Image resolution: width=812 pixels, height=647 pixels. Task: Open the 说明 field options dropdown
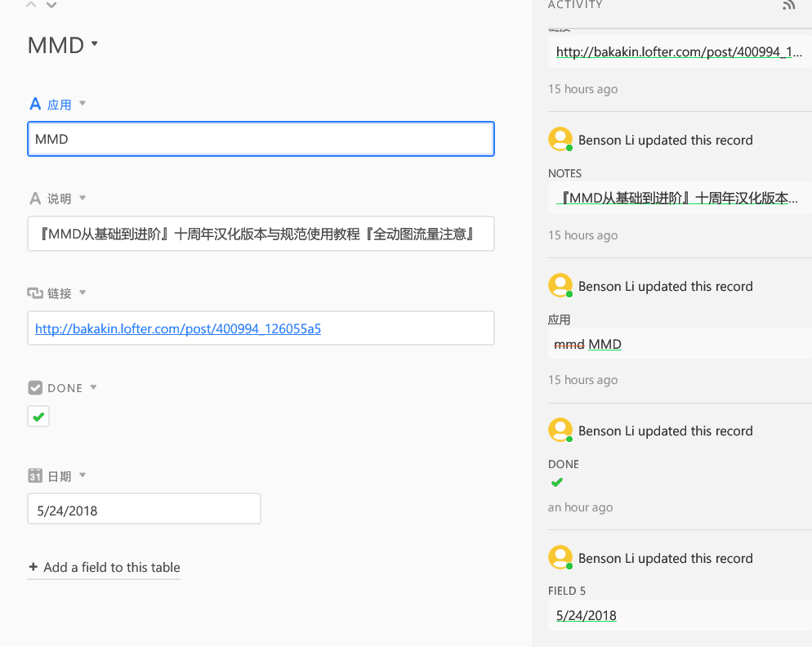tap(83, 198)
